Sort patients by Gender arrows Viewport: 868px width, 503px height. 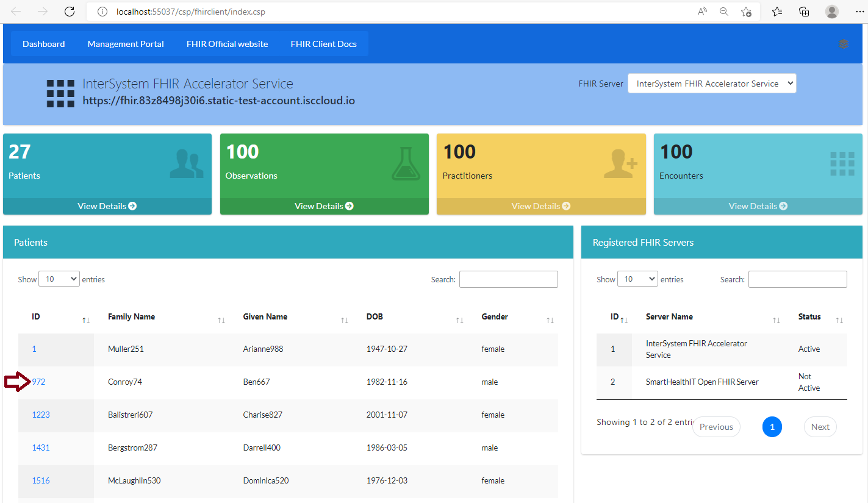click(x=550, y=320)
